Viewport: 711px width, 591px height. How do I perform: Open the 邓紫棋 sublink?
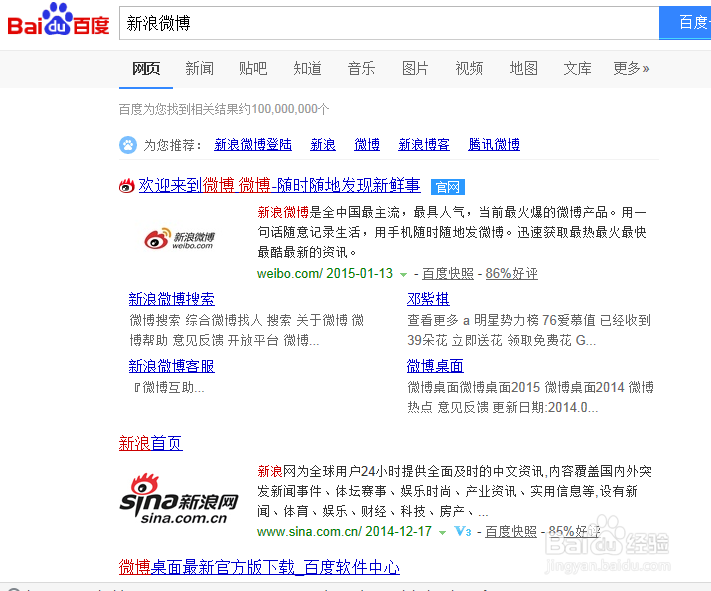click(x=428, y=299)
